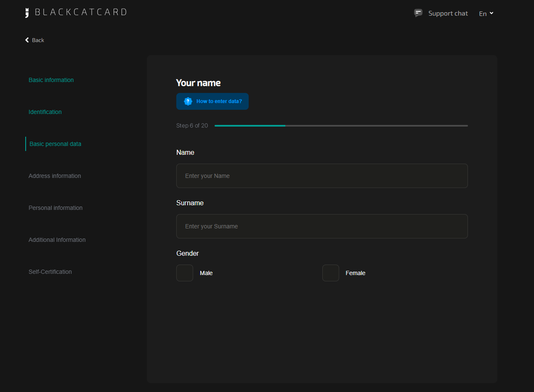
Task: Focus the Enter your Surname field
Action: click(322, 226)
